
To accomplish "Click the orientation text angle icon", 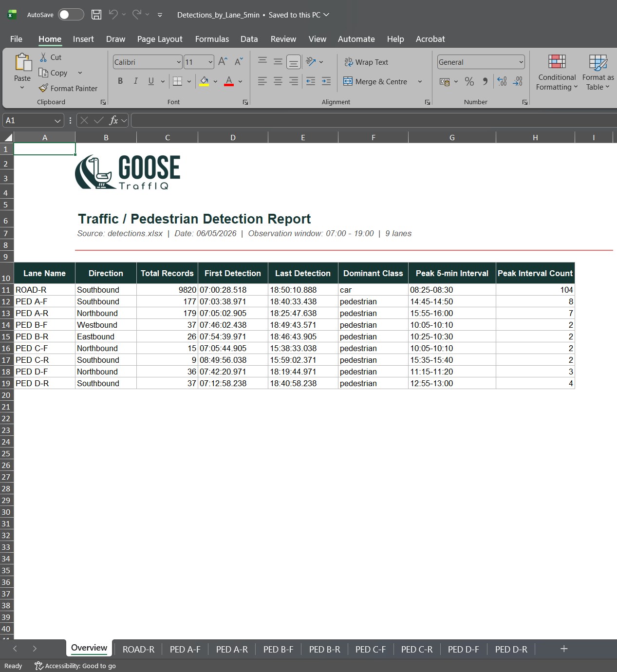I will (x=311, y=61).
